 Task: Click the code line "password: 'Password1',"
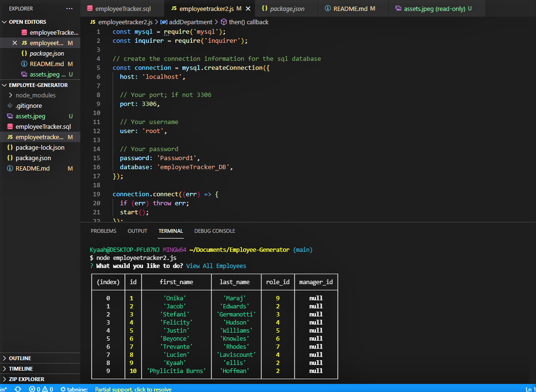click(x=160, y=158)
